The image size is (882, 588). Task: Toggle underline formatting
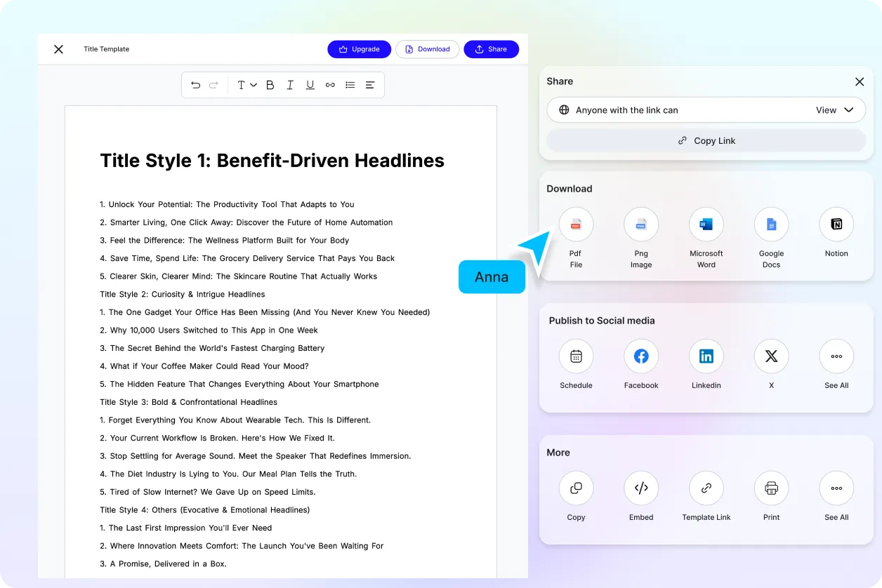[x=310, y=85]
